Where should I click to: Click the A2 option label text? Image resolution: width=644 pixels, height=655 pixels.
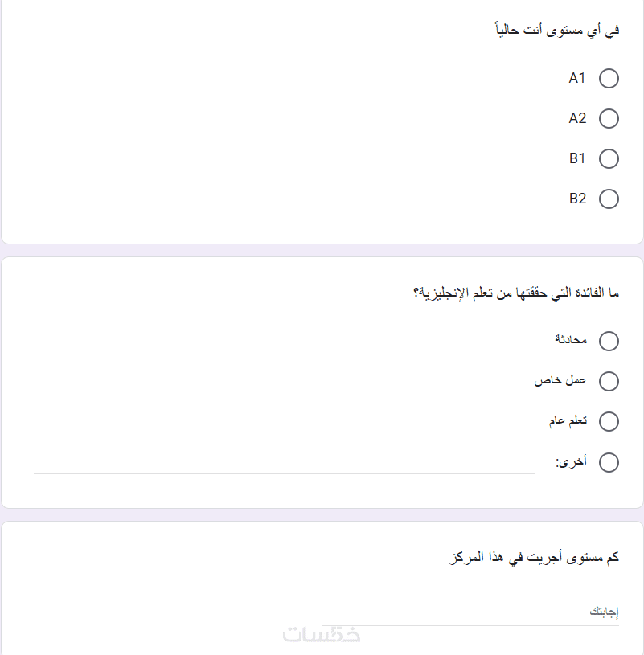click(577, 118)
